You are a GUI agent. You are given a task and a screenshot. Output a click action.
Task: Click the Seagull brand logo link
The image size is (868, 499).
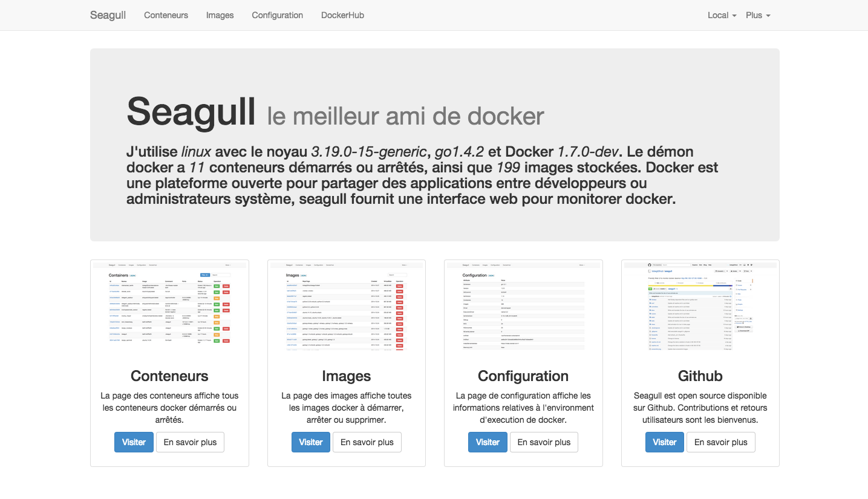pos(108,15)
